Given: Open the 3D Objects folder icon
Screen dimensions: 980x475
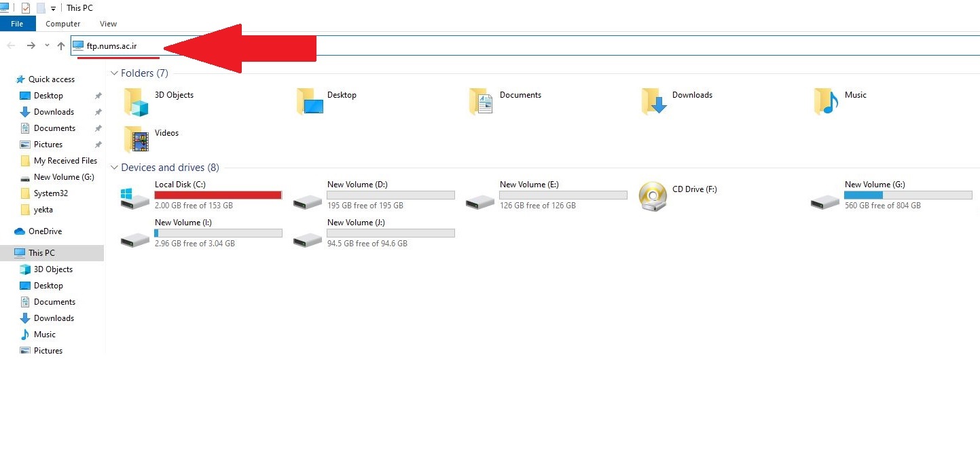Looking at the screenshot, I should (136, 102).
